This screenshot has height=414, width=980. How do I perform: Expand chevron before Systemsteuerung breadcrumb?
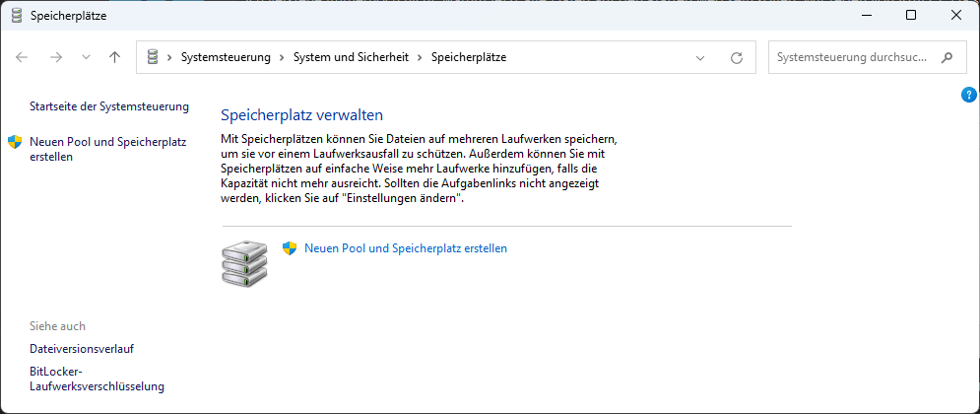click(x=169, y=57)
